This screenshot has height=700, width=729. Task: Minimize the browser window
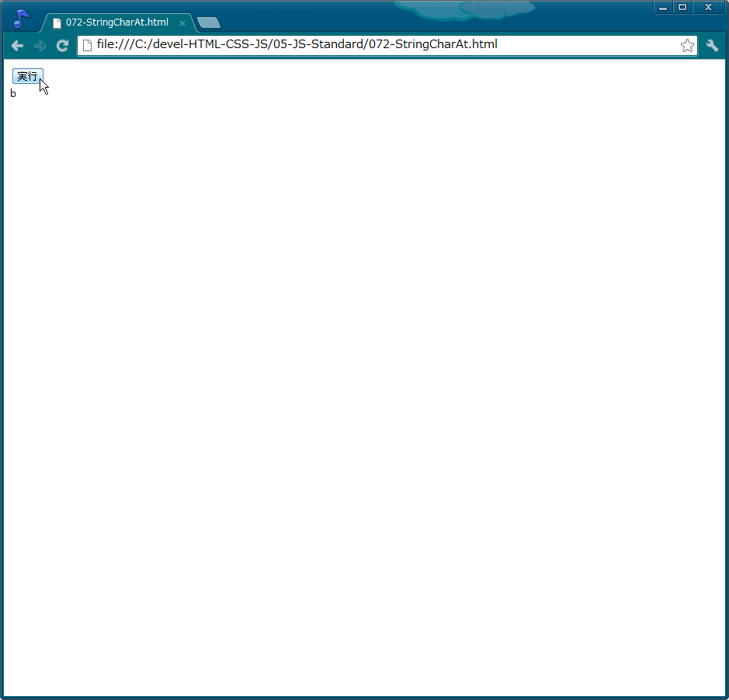click(663, 8)
